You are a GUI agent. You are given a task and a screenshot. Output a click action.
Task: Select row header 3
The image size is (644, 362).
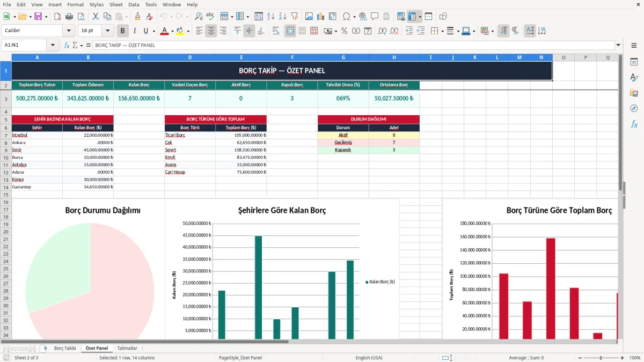(5, 99)
